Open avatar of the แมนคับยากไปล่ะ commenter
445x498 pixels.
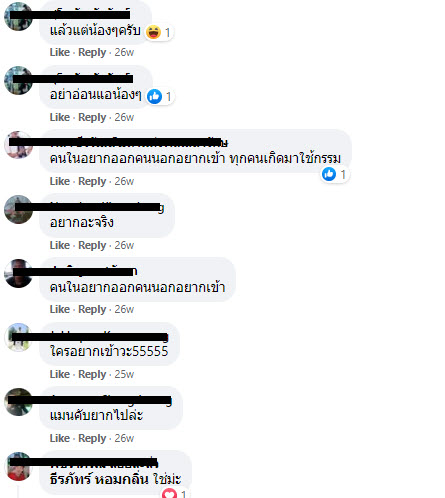coord(18,402)
